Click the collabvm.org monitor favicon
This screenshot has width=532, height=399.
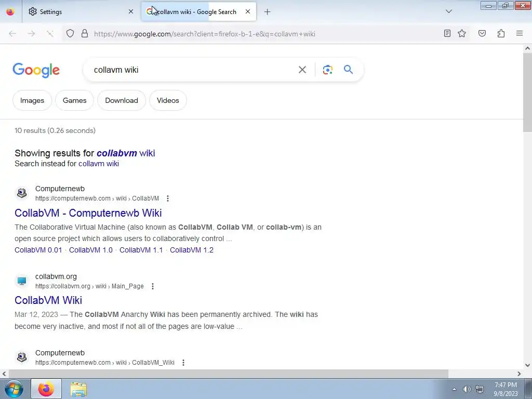coord(22,281)
